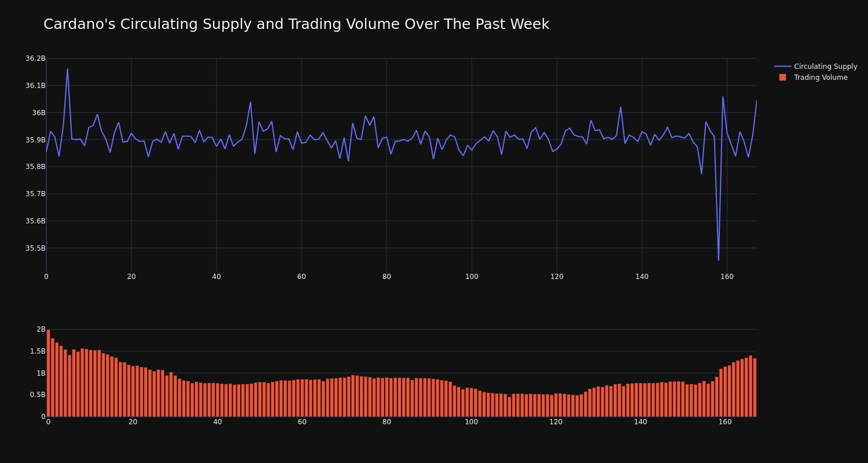Click the chart title about Cardano's supply
Viewport: 868px width, 463px height.
(x=296, y=24)
